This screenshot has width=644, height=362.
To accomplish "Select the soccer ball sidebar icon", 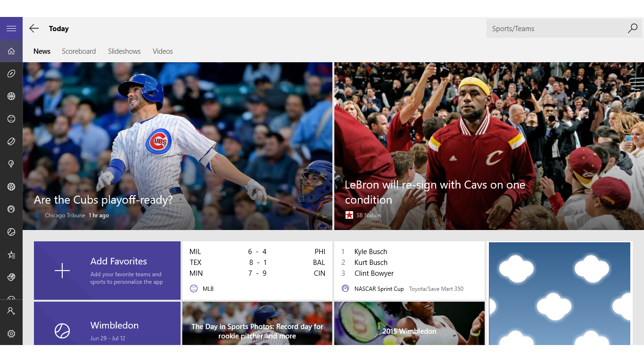I will 11,187.
